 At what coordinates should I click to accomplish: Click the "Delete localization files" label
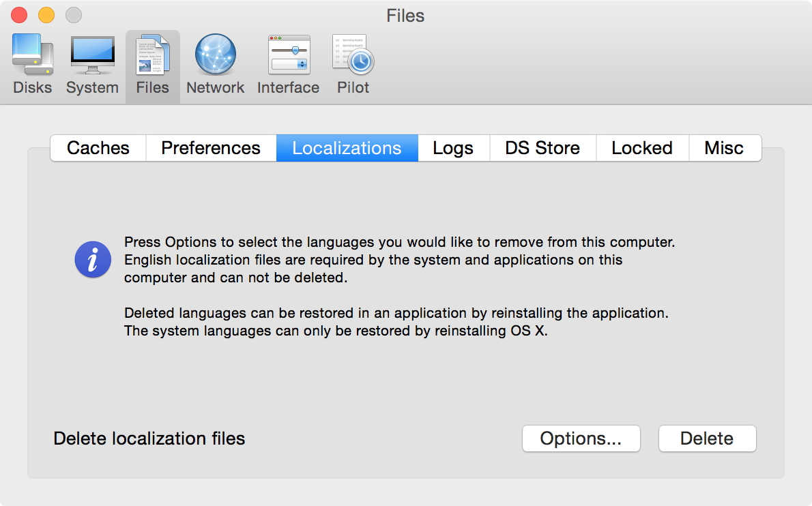[x=149, y=438]
